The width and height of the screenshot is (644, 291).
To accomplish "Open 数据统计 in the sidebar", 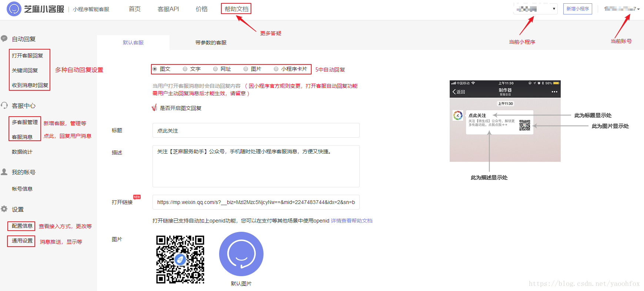I will 22,152.
